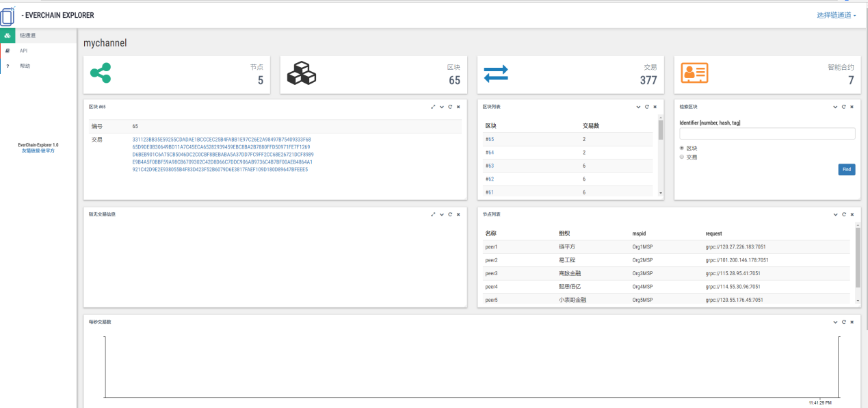Collapse the 检索区块 panel with chevron
Image resolution: width=868 pixels, height=408 pixels.
pos(835,107)
